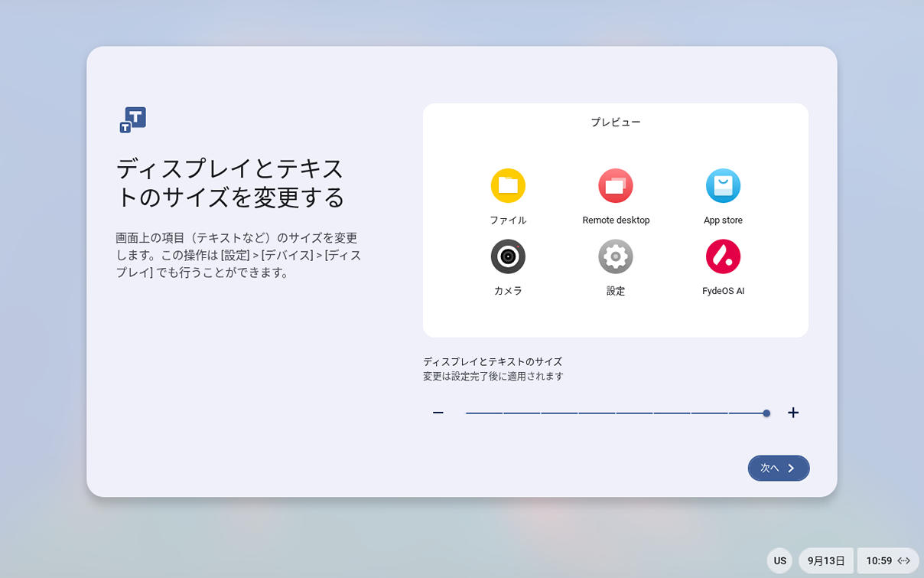Click the text size logo icon
924x578 pixels.
pos(132,120)
